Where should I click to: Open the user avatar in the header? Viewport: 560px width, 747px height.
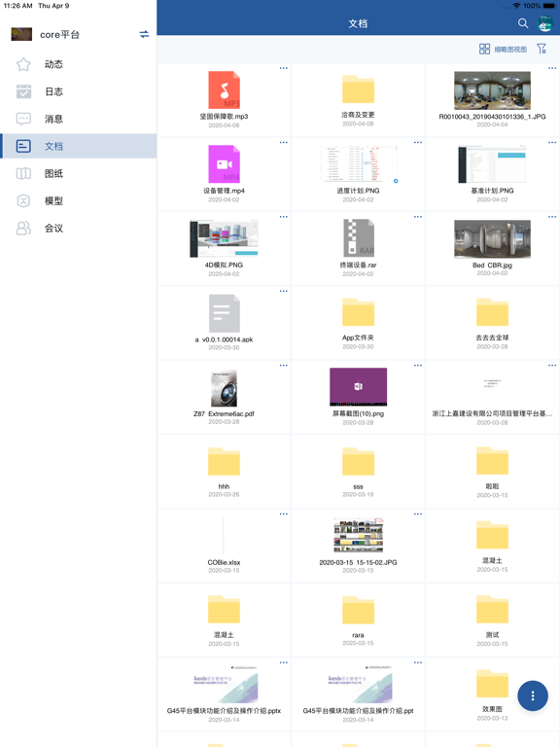click(544, 23)
